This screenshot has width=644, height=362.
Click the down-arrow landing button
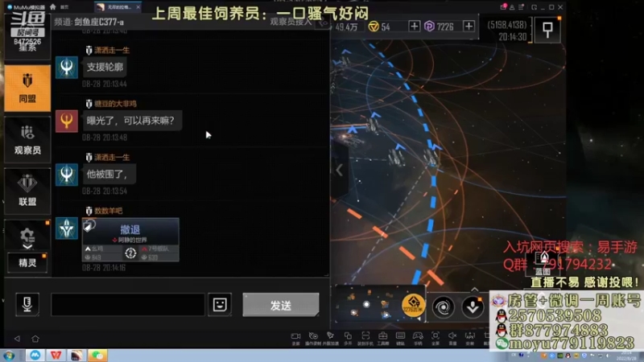pyautogui.click(x=473, y=307)
